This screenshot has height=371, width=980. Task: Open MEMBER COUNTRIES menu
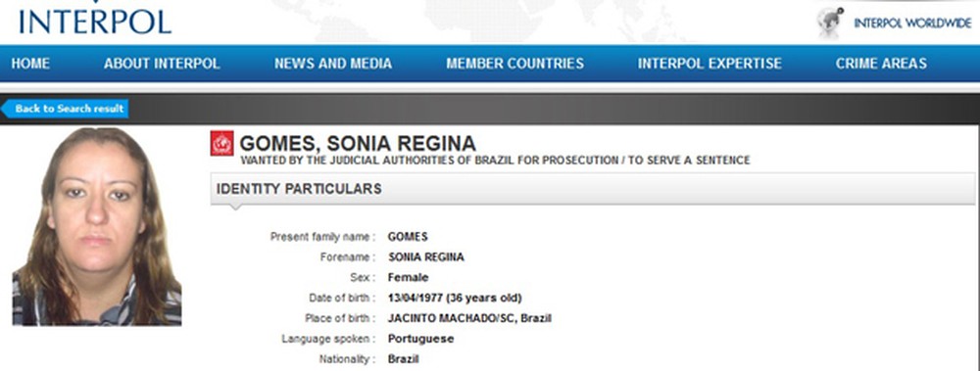coord(515,64)
